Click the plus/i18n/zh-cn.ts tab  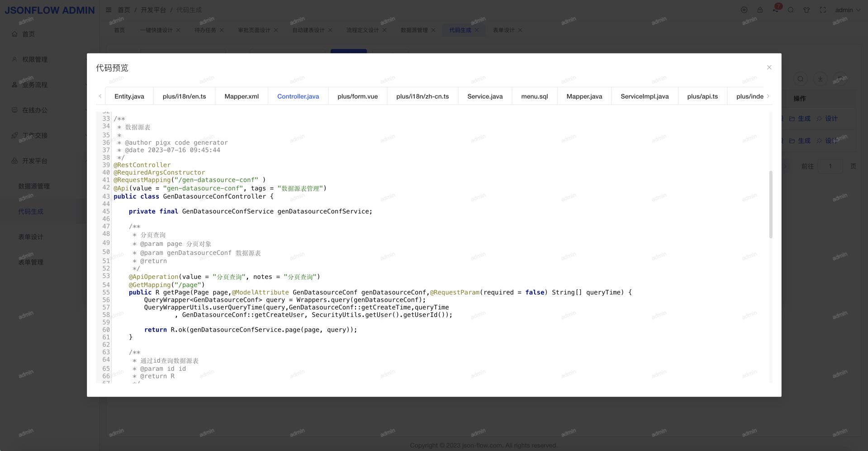422,96
